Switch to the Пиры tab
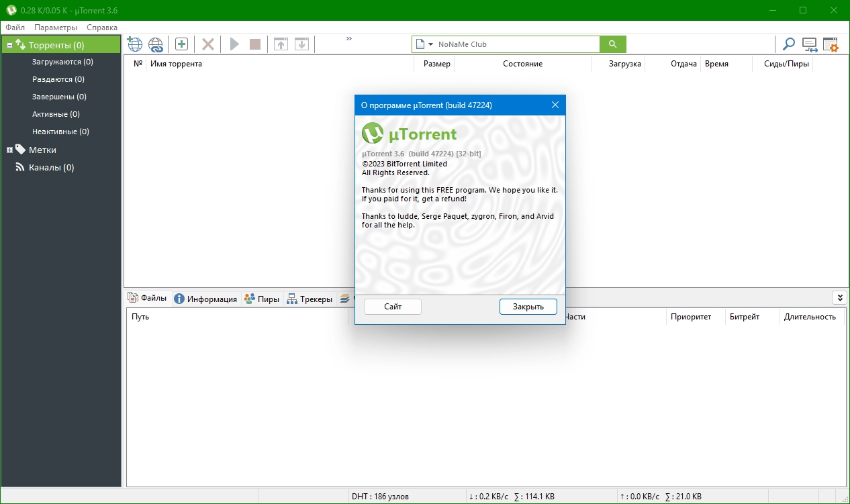 pos(262,299)
